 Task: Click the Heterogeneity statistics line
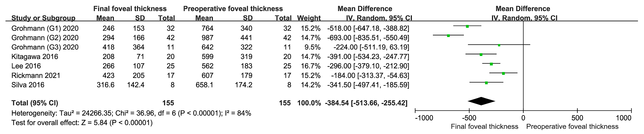coord(131,113)
